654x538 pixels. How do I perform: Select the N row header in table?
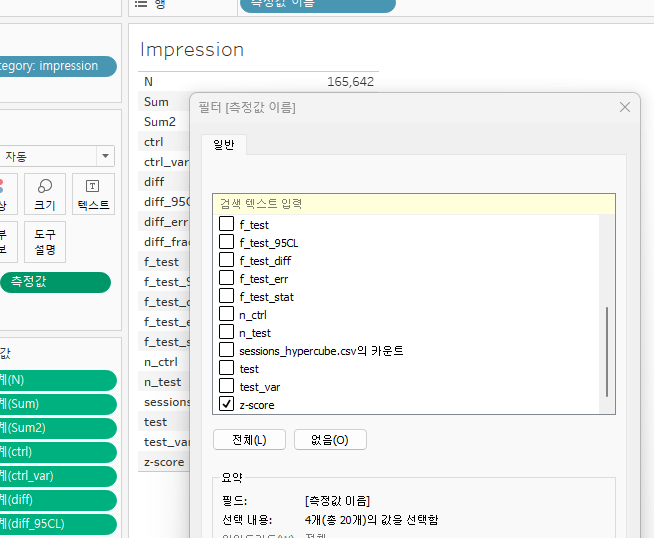(x=148, y=82)
